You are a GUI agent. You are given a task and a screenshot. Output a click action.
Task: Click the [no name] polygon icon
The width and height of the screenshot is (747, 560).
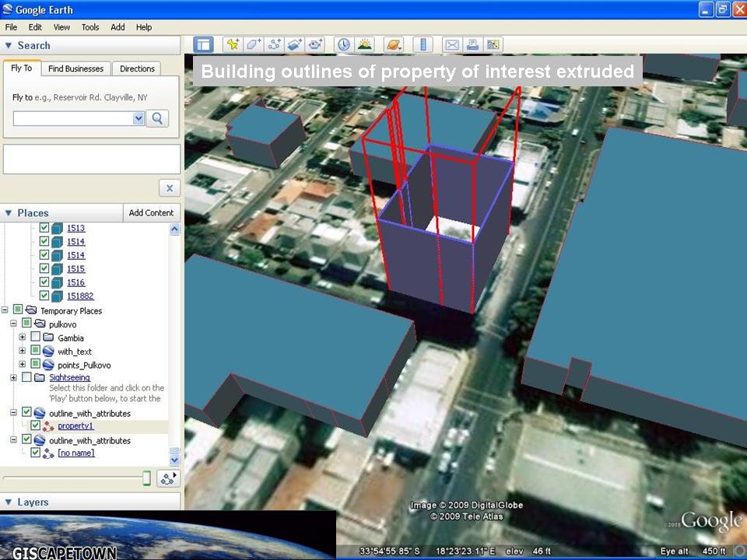tap(48, 453)
